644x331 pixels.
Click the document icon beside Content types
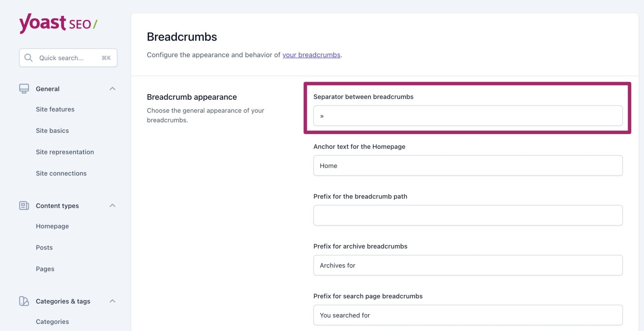[24, 206]
